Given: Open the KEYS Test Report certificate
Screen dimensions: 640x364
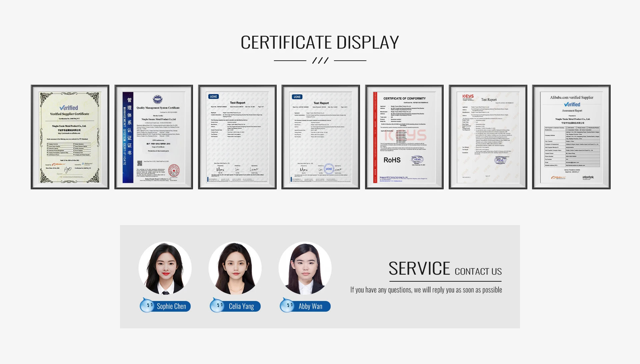Looking at the screenshot, I should 488,137.
